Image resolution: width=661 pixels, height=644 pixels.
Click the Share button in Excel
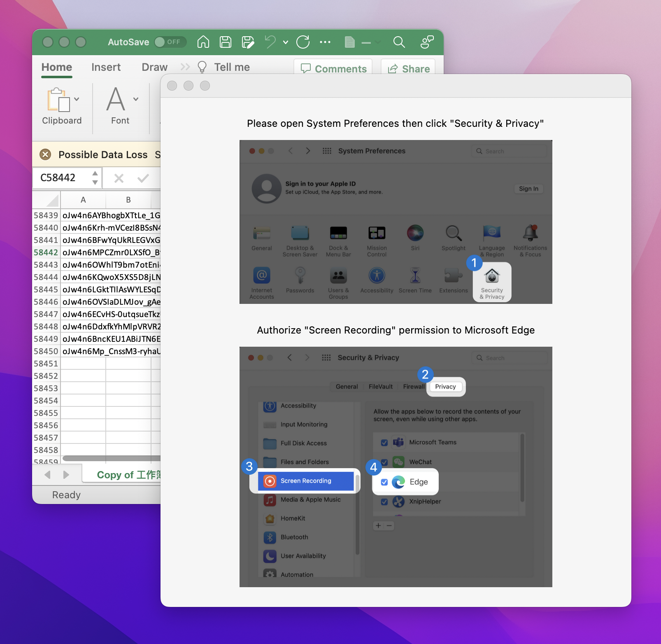point(408,68)
